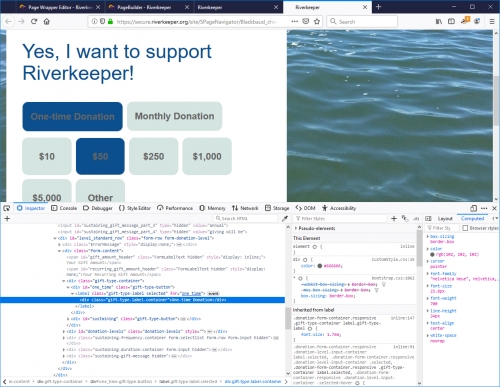Show site information in the address bar
Image resolution: width=500 pixels, height=387 pixels.
94,21
